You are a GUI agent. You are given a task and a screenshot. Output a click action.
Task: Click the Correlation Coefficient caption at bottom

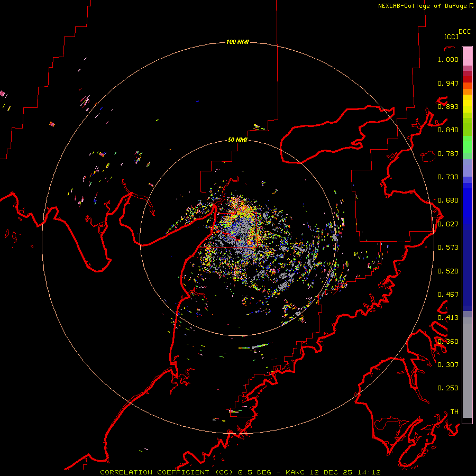tap(240, 472)
